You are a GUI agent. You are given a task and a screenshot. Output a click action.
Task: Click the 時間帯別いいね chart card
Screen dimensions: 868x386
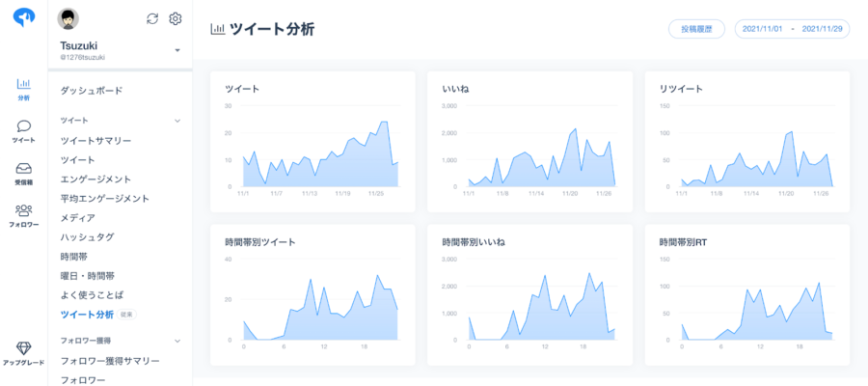(x=529, y=295)
